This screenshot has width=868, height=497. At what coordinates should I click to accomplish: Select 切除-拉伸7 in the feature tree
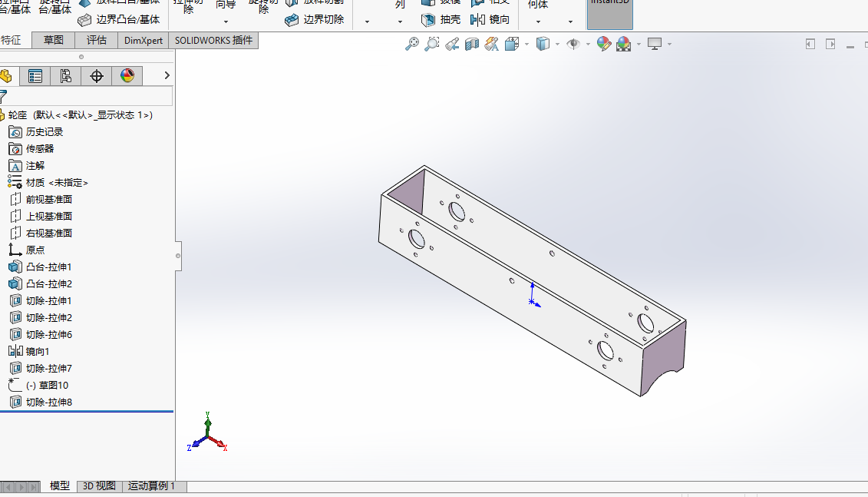[x=48, y=369]
